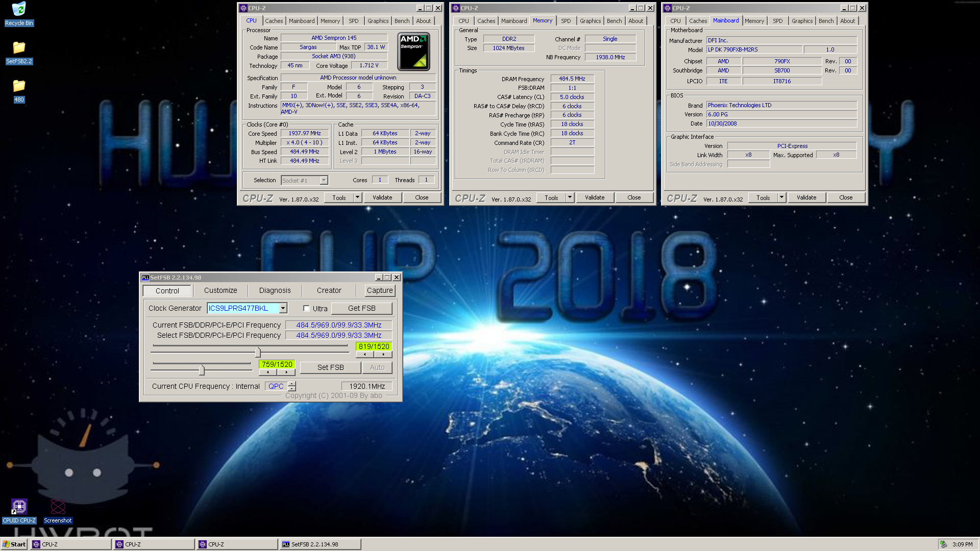The height and width of the screenshot is (551, 980).
Task: Select Control tab in SetFSB
Action: tap(167, 291)
